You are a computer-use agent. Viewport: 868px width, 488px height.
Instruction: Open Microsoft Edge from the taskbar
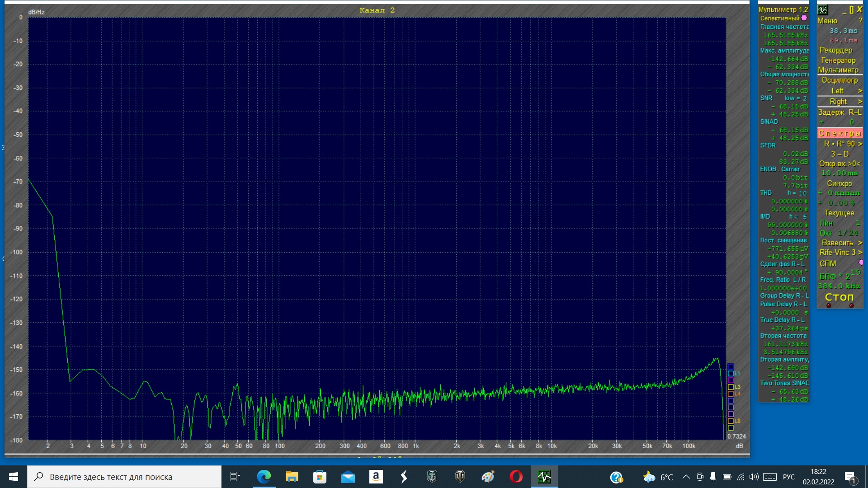[264, 477]
